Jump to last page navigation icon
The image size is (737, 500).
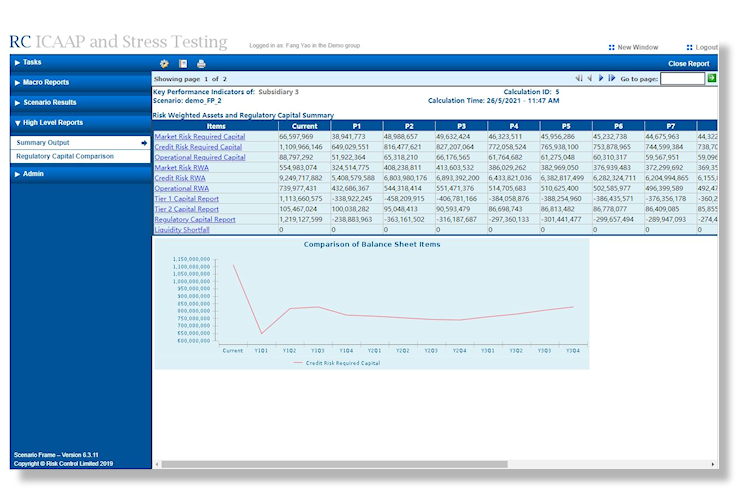click(612, 78)
